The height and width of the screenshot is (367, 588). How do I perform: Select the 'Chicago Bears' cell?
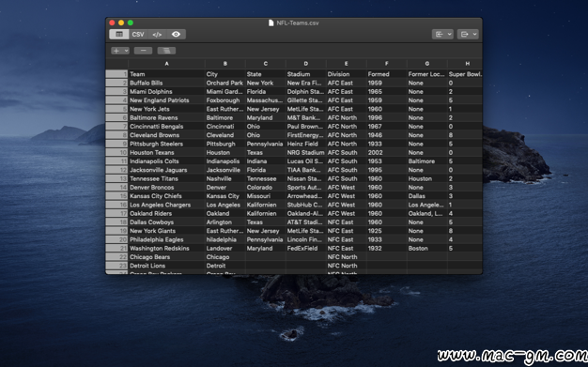(166, 257)
